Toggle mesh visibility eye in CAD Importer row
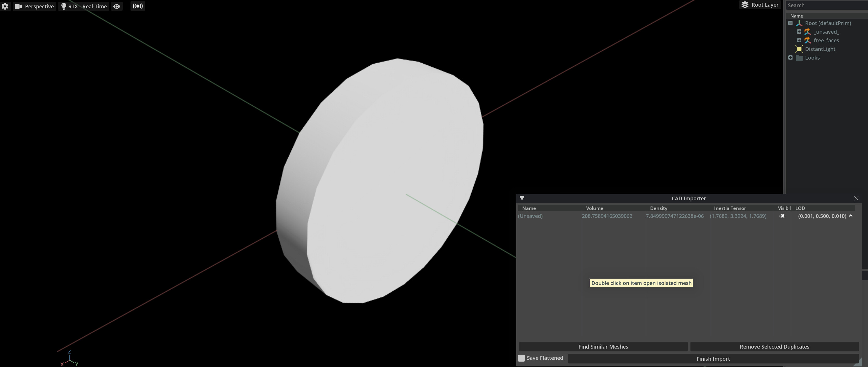Screen dimensions: 868x367 (x=782, y=216)
